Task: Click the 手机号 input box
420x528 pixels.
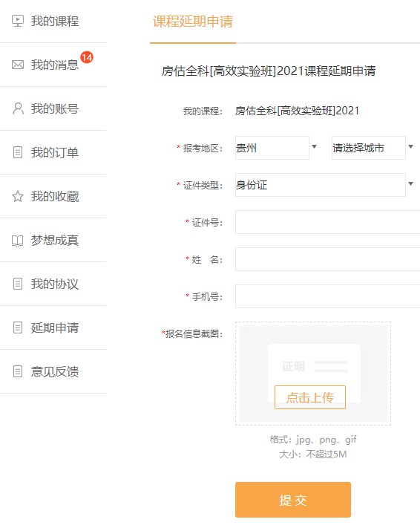Action: click(x=327, y=296)
